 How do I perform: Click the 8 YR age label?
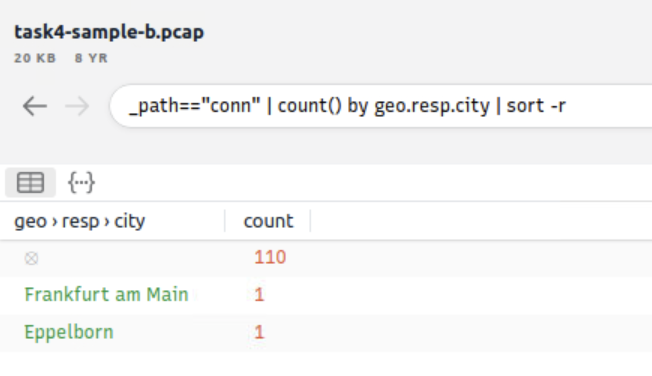[x=91, y=58]
